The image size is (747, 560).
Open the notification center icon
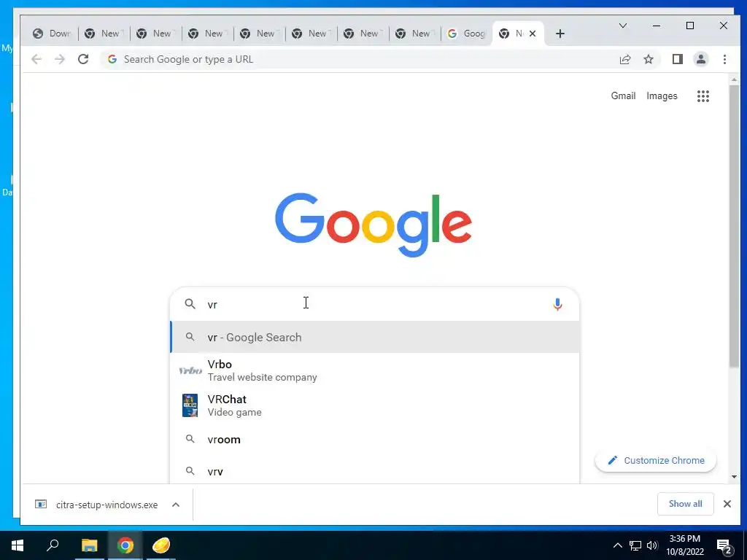coord(724,546)
